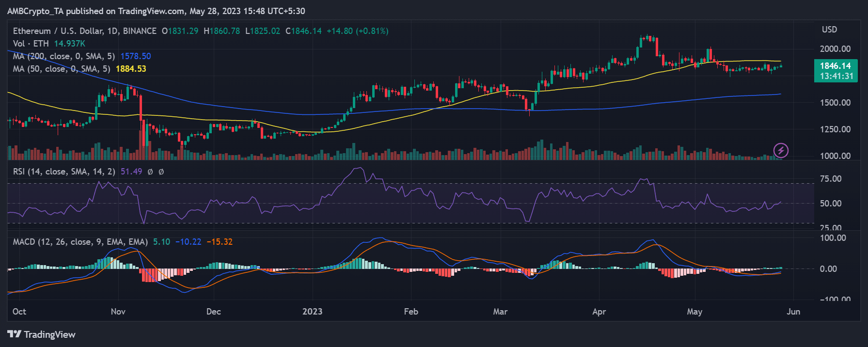Click the C1846.14 close price
The image size is (868, 347).
tap(303, 31)
